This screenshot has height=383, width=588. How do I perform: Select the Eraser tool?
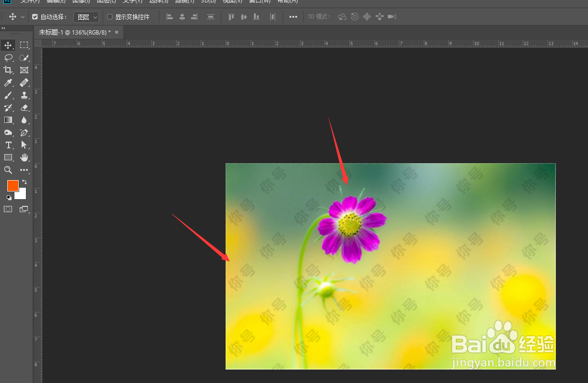[24, 108]
